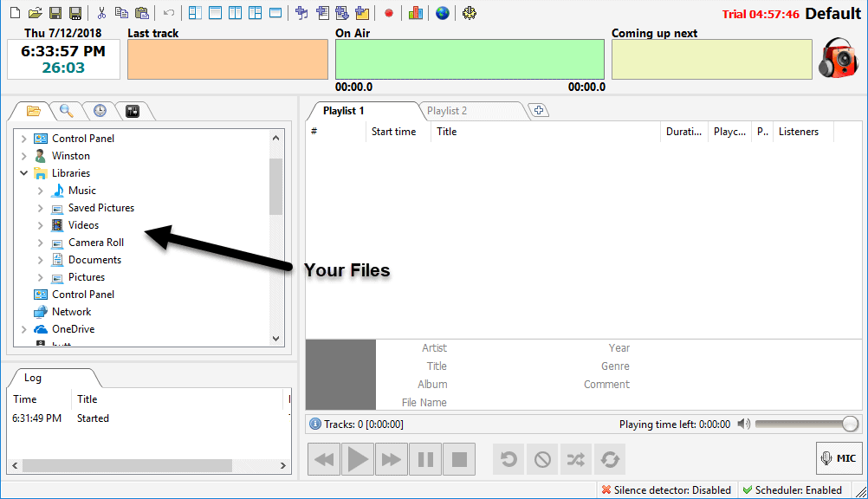Toggle the repeat loop button
The image size is (868, 499).
[x=609, y=459]
